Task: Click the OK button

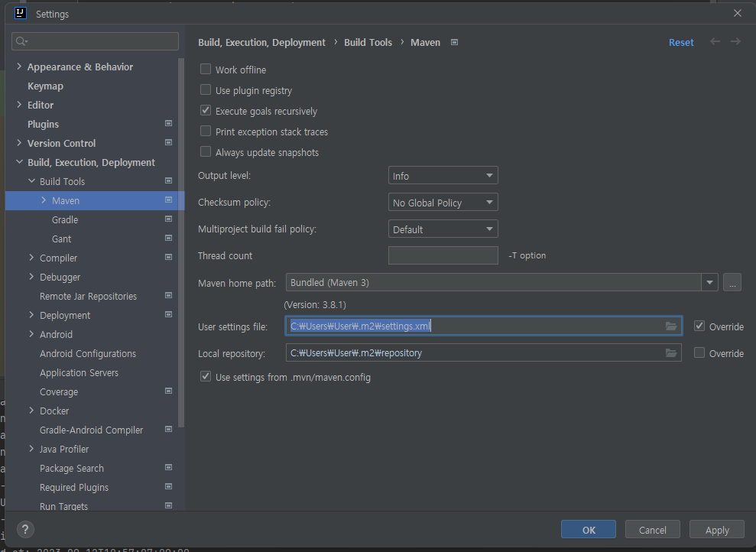Action: [589, 529]
